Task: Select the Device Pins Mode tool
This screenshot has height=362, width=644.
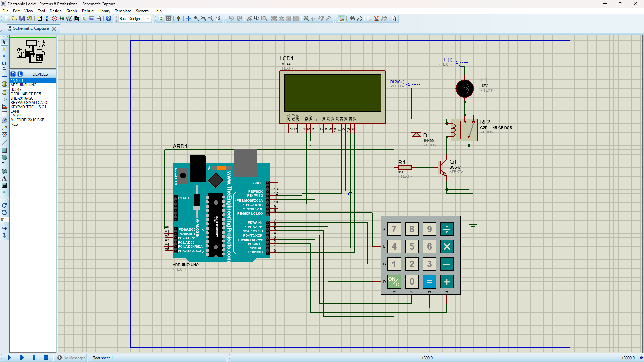Action: [4, 99]
